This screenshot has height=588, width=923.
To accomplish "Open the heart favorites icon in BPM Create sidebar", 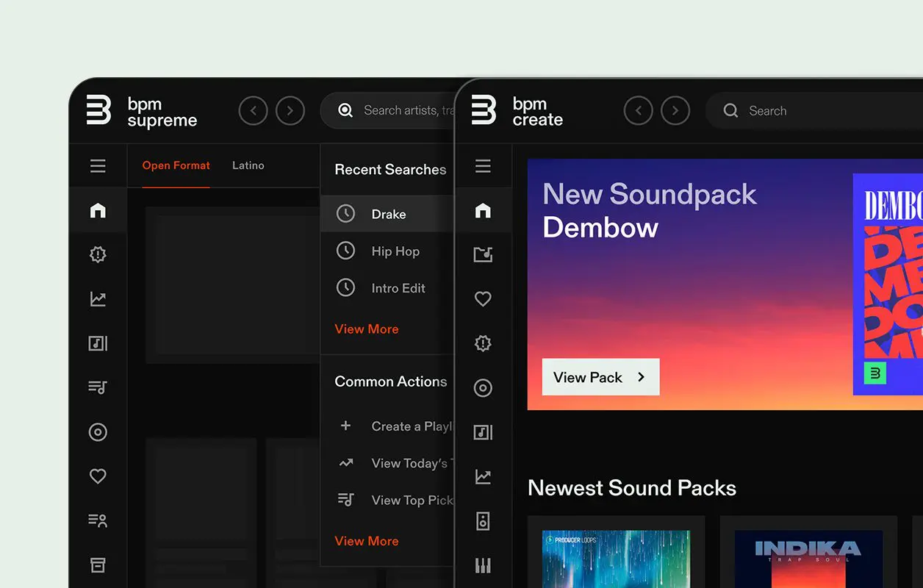I will [x=483, y=299].
